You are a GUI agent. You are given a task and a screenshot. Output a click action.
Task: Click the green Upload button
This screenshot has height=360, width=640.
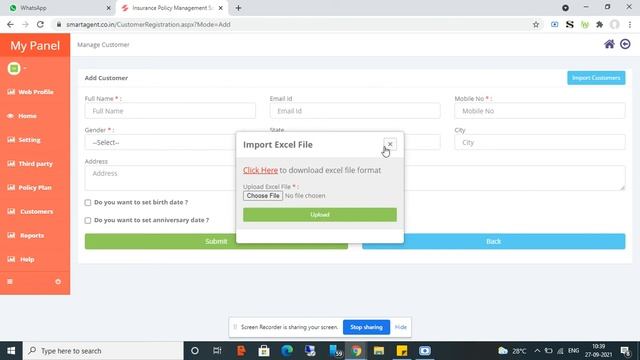pyautogui.click(x=320, y=215)
